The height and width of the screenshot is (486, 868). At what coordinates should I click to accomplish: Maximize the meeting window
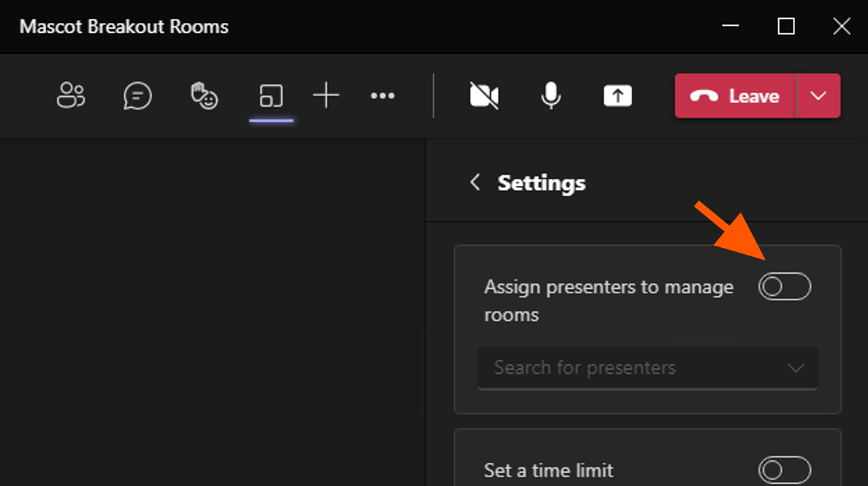pyautogui.click(x=786, y=26)
